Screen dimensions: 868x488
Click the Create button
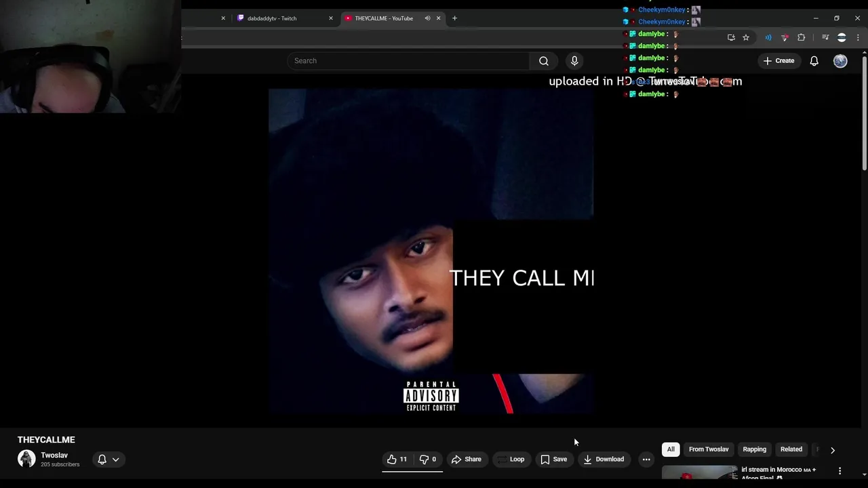(778, 61)
